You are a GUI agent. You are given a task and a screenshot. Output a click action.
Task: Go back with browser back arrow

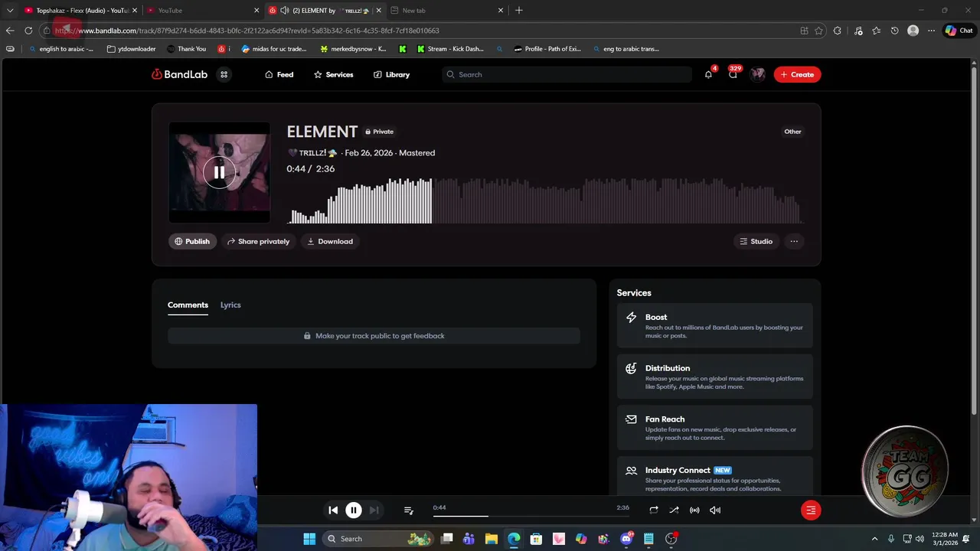pyautogui.click(x=10, y=31)
